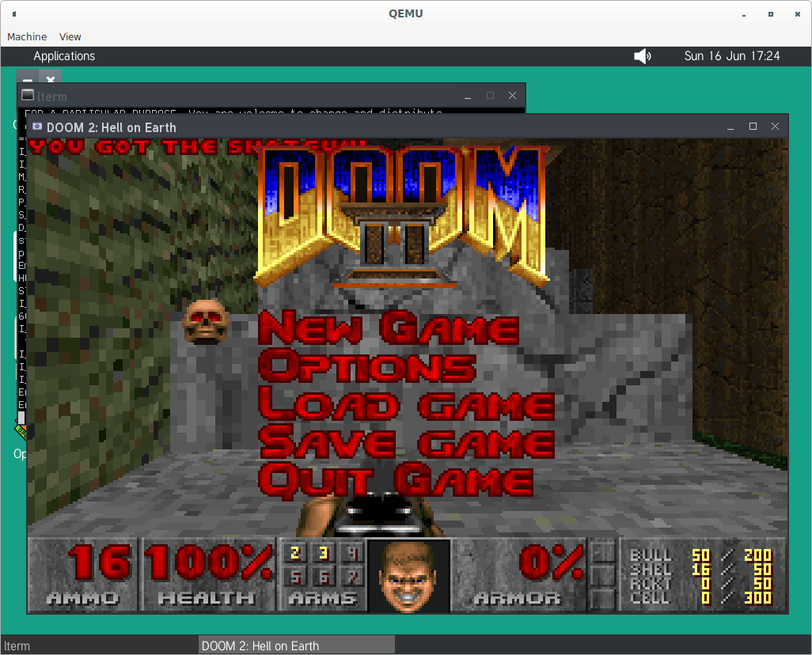Click the BULL ammo row label
The height and width of the screenshot is (655, 812).
point(651,555)
